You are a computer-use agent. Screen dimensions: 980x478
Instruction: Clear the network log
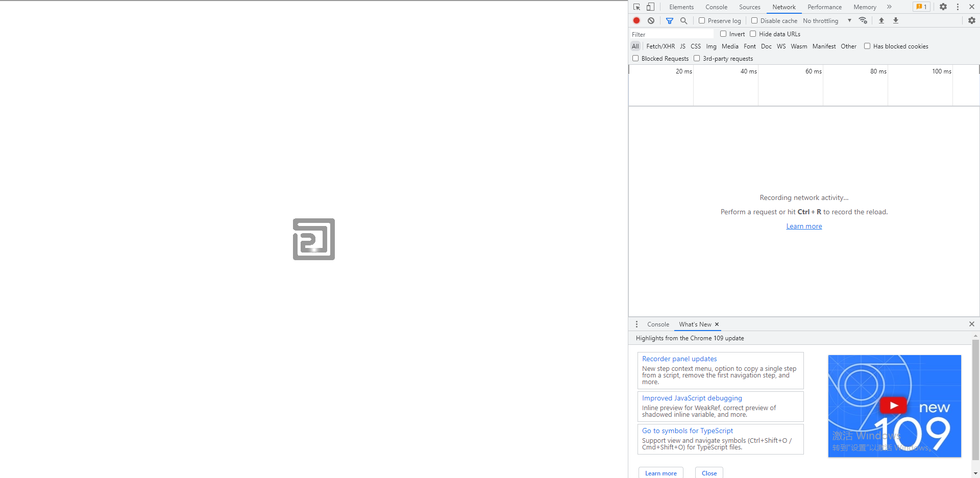point(651,20)
